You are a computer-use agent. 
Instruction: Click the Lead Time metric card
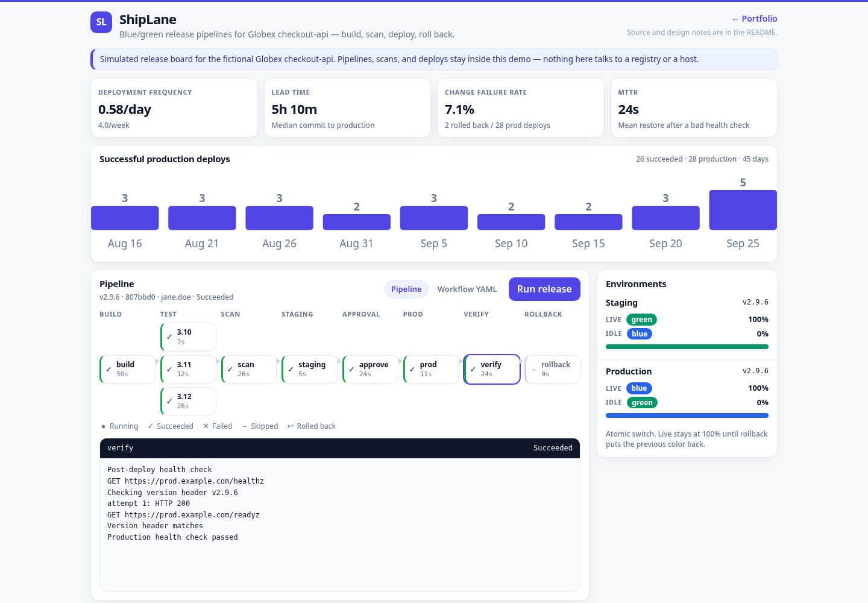tap(347, 108)
